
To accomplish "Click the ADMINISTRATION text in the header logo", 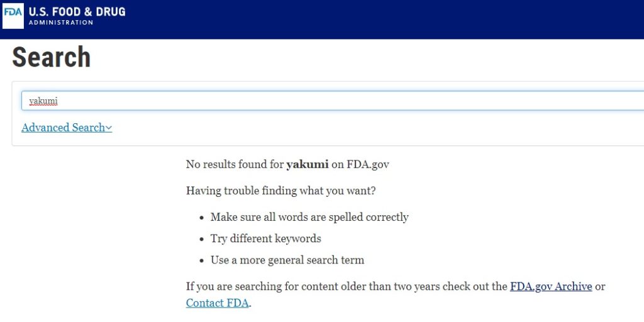I will [61, 23].
